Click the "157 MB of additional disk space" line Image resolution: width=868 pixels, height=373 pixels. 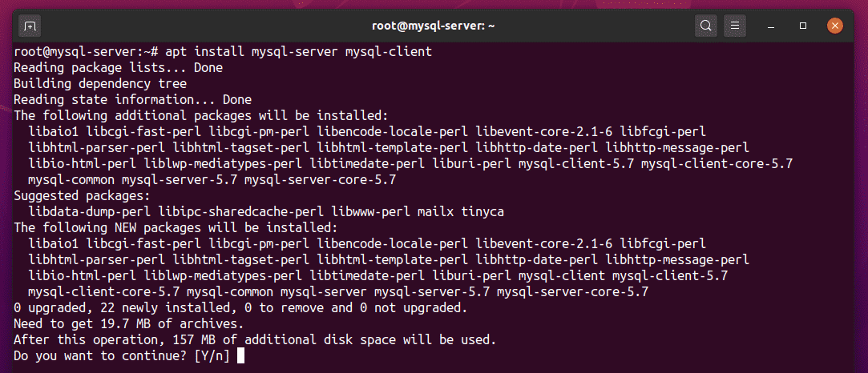pos(255,340)
